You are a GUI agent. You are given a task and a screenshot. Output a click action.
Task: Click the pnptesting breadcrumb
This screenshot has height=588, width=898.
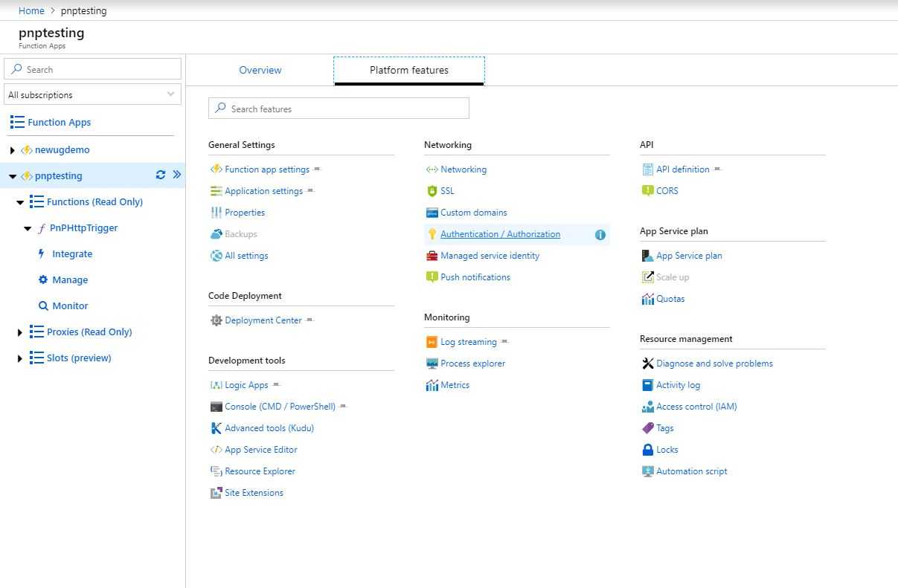click(x=83, y=11)
